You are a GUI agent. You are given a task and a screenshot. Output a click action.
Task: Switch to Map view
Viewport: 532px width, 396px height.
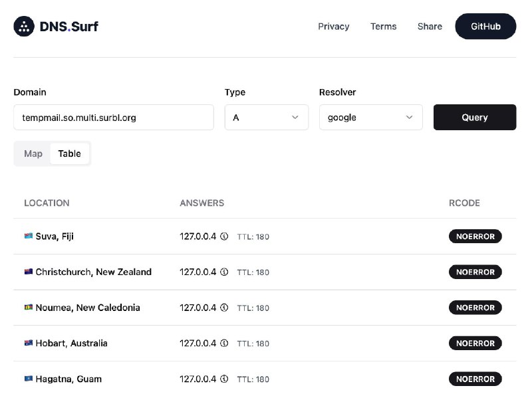click(33, 153)
